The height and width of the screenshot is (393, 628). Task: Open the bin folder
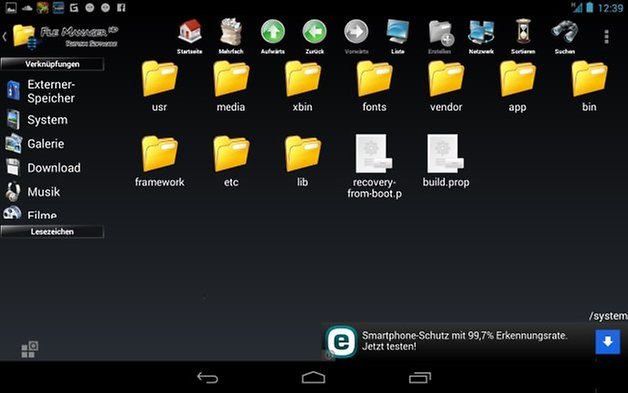coord(589,86)
